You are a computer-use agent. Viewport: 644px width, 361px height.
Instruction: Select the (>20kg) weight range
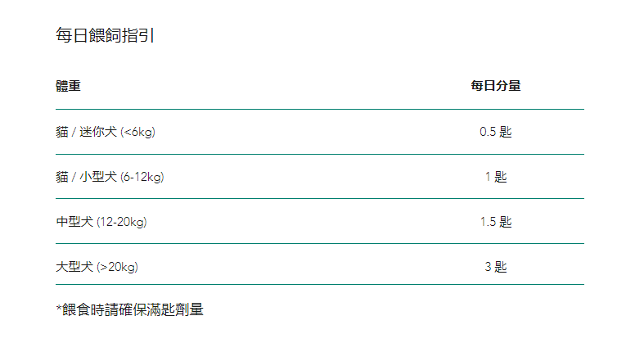[118, 267]
